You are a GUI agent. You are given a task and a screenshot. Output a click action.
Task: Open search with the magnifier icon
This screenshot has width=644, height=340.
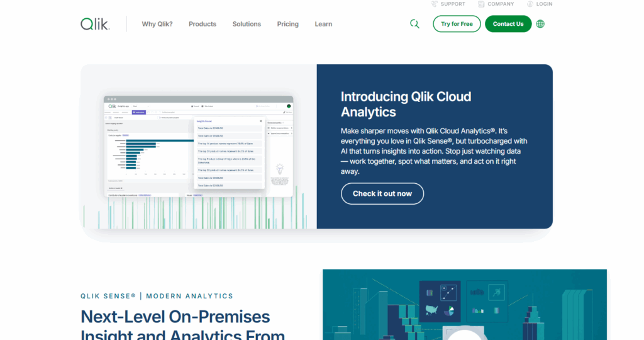[x=414, y=24]
